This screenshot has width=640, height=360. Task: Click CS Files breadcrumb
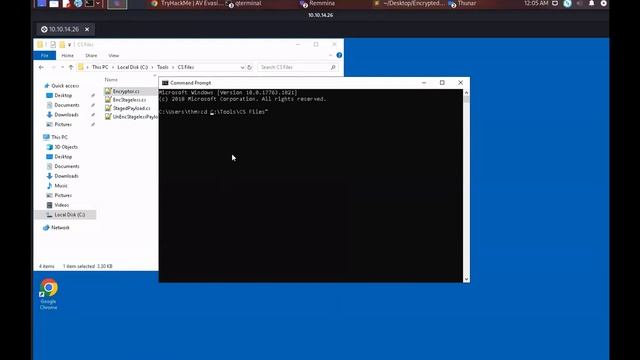[x=186, y=67]
